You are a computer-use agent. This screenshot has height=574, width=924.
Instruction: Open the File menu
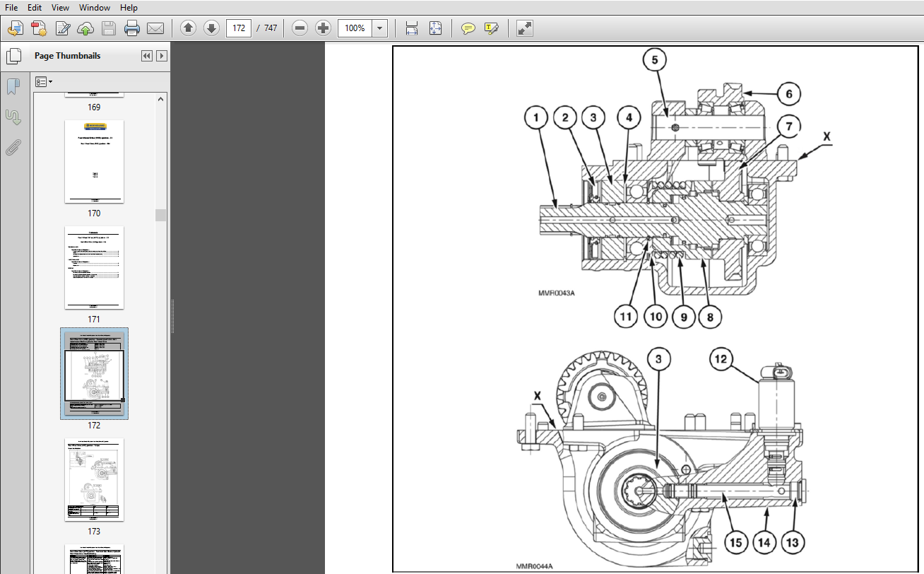(11, 7)
